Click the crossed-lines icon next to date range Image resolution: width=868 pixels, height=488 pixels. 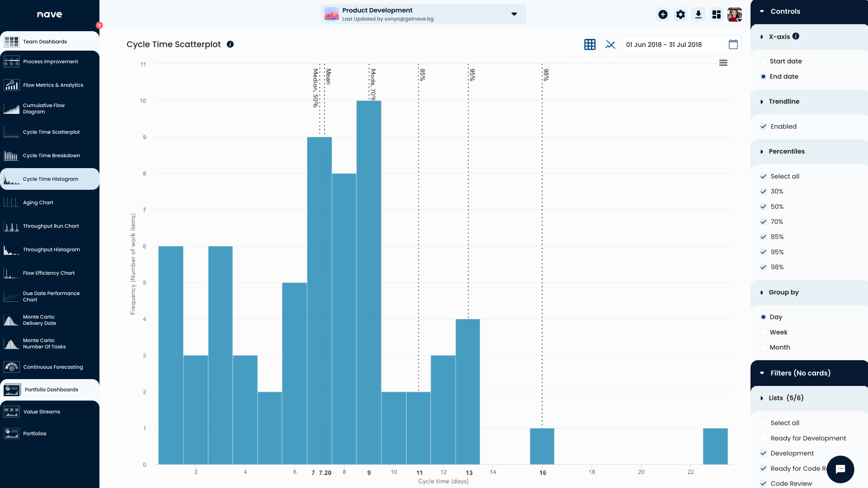coord(610,44)
